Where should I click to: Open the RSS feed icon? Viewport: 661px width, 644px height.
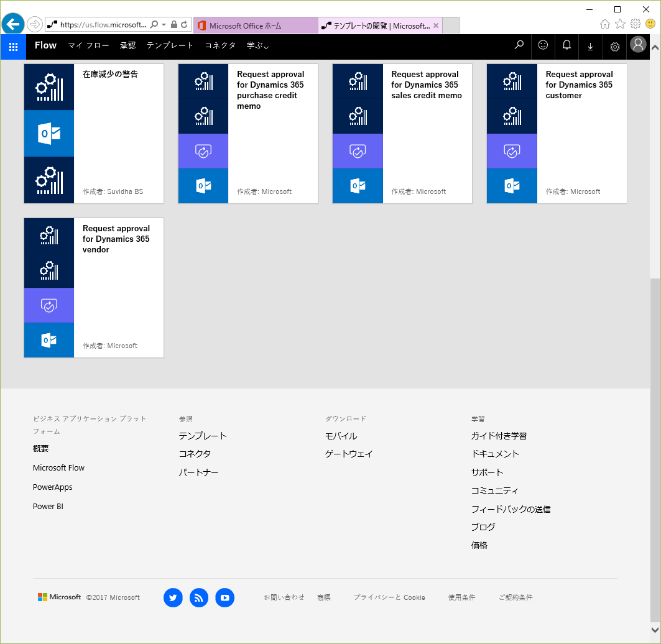(x=199, y=597)
